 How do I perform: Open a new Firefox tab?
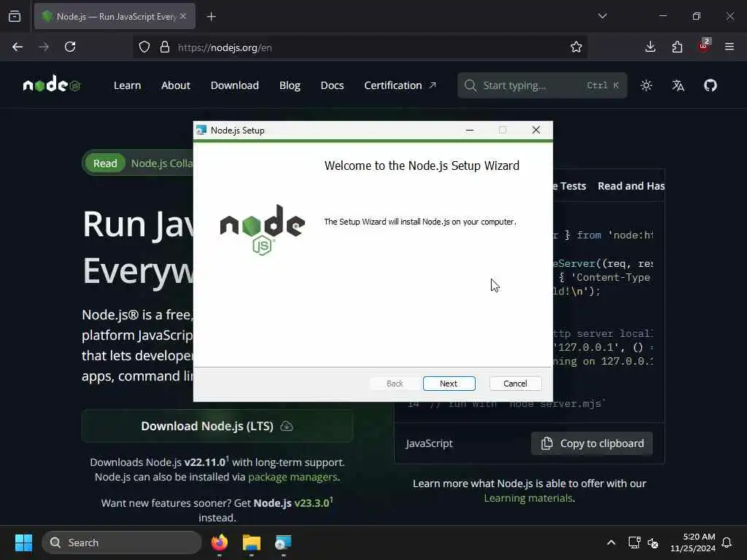[x=212, y=17]
